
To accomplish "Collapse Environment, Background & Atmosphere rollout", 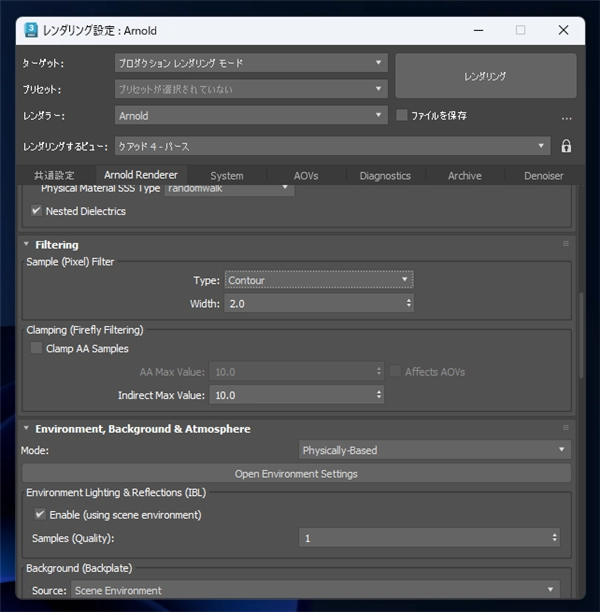I will click(x=26, y=428).
